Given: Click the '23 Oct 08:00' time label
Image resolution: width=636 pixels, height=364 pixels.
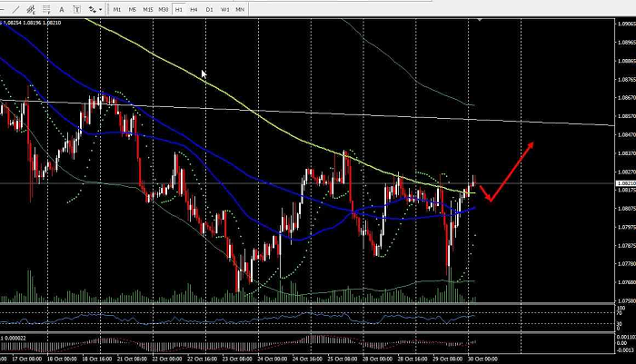Looking at the screenshot, I should pyautogui.click(x=236, y=359).
